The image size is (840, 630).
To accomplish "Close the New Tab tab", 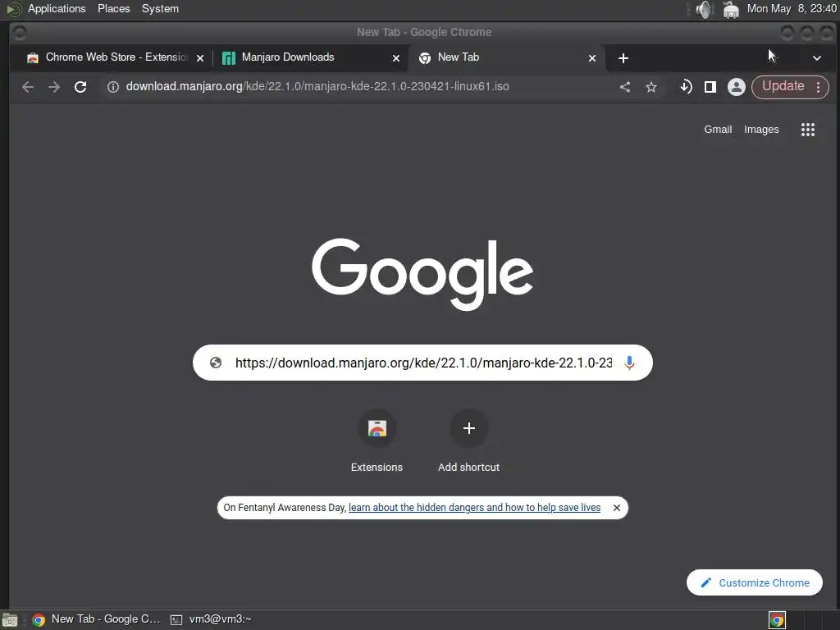I will (x=592, y=58).
